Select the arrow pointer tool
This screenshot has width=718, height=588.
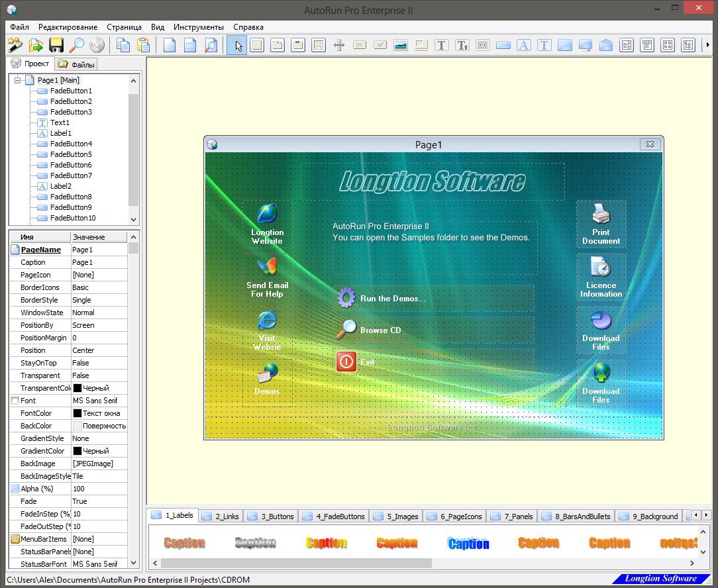pos(238,45)
